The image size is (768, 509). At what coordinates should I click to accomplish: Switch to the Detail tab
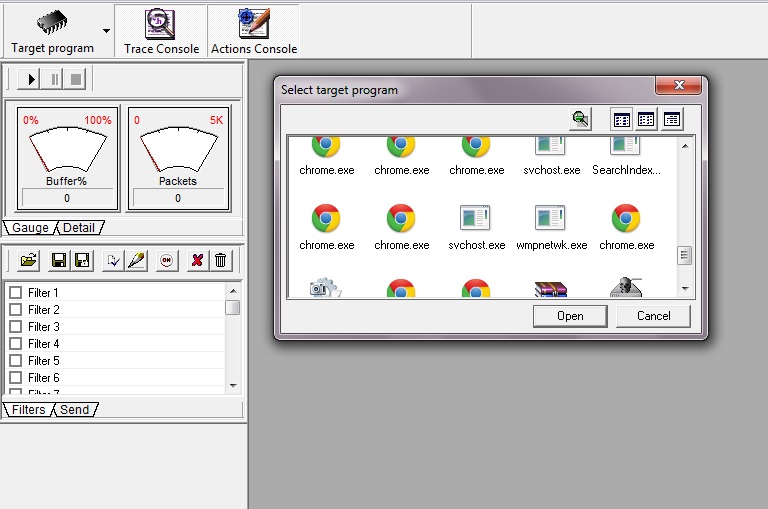pyautogui.click(x=79, y=228)
